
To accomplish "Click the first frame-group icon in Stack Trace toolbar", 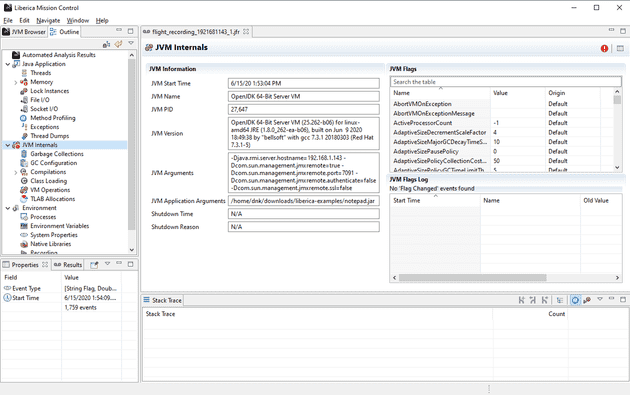I will [x=522, y=300].
